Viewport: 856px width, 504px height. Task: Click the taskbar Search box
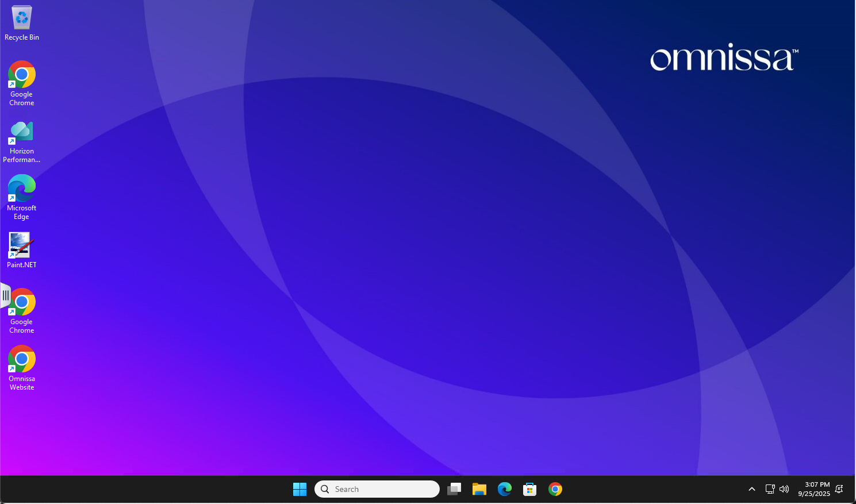(377, 489)
